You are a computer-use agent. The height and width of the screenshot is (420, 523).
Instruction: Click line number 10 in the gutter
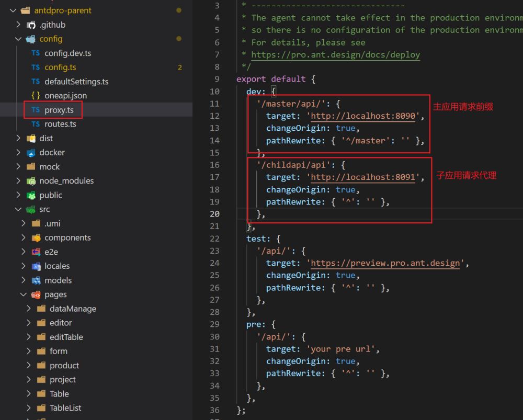coord(215,92)
